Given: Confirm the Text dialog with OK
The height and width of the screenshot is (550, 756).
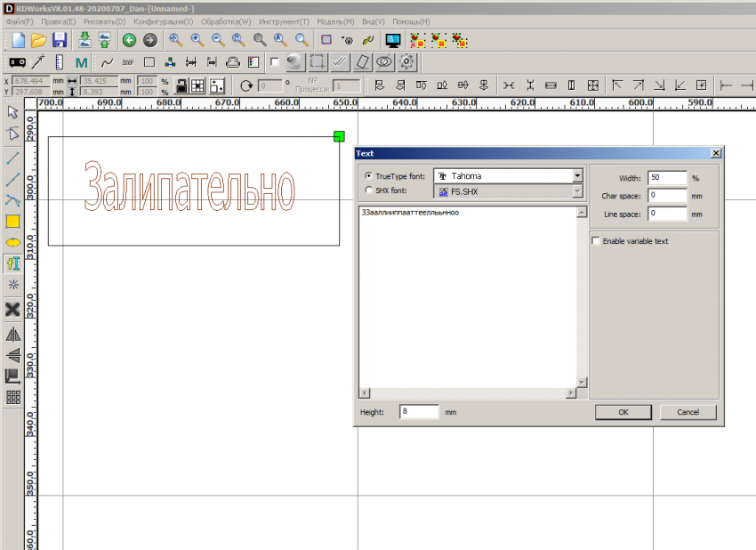Looking at the screenshot, I should tap(623, 412).
